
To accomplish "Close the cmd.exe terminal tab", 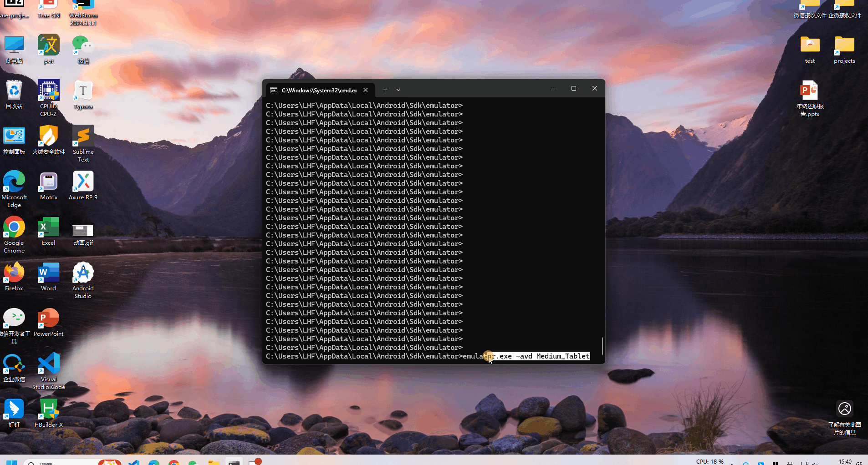I will 366,90.
